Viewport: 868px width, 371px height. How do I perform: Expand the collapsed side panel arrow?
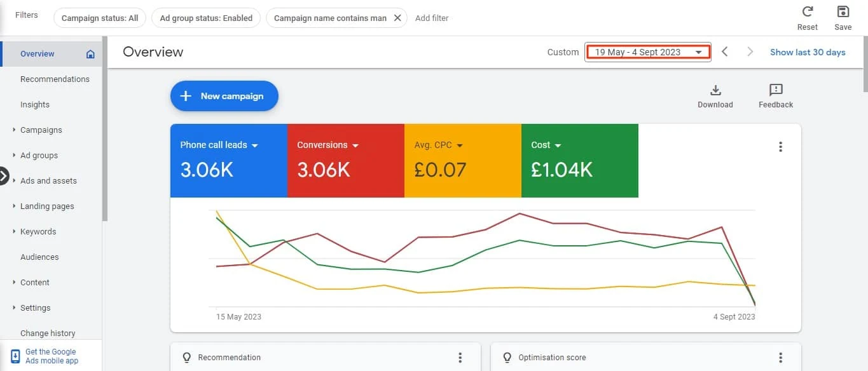pyautogui.click(x=3, y=176)
